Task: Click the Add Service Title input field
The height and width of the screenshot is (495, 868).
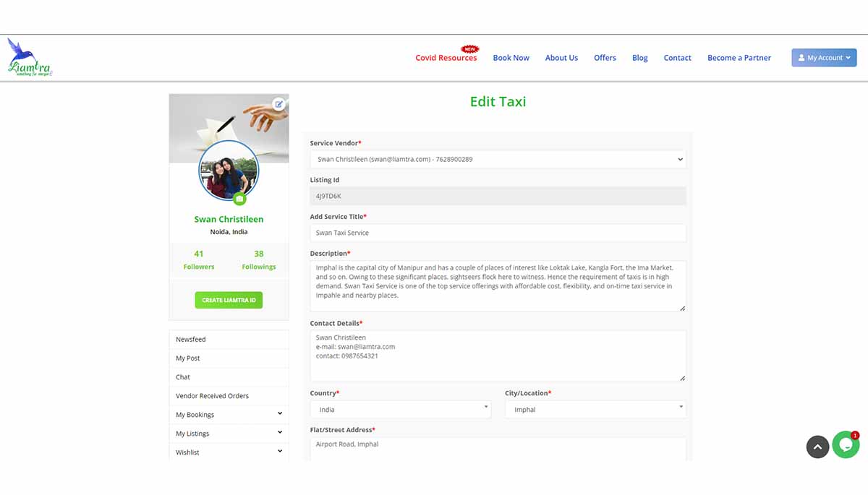Action: click(498, 233)
